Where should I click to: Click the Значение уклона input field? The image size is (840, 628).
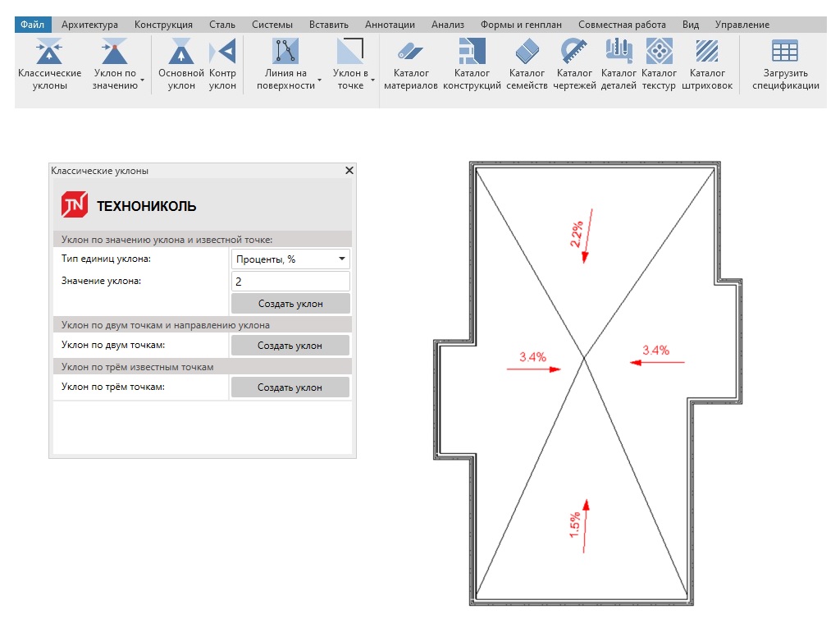coord(290,282)
